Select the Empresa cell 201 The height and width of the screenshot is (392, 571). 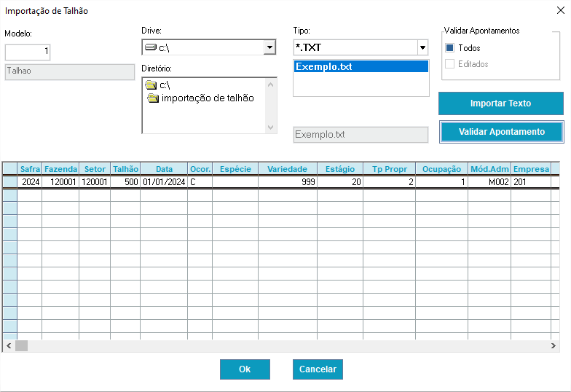[531, 182]
